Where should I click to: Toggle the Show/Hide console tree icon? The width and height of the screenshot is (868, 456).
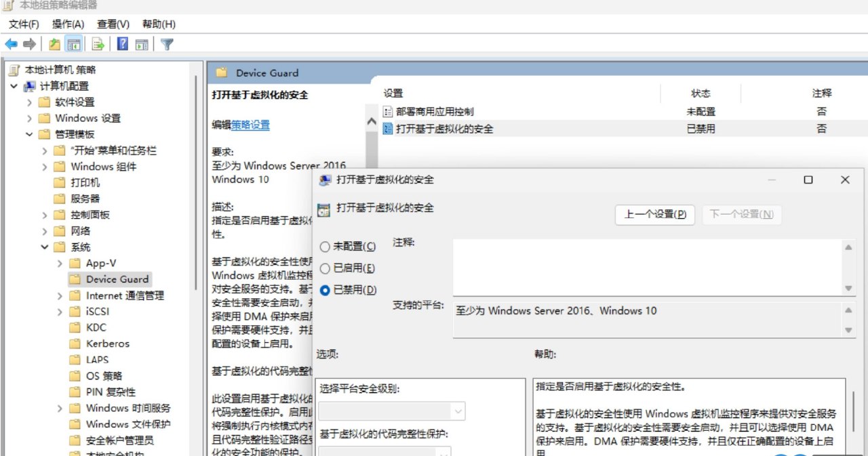73,45
